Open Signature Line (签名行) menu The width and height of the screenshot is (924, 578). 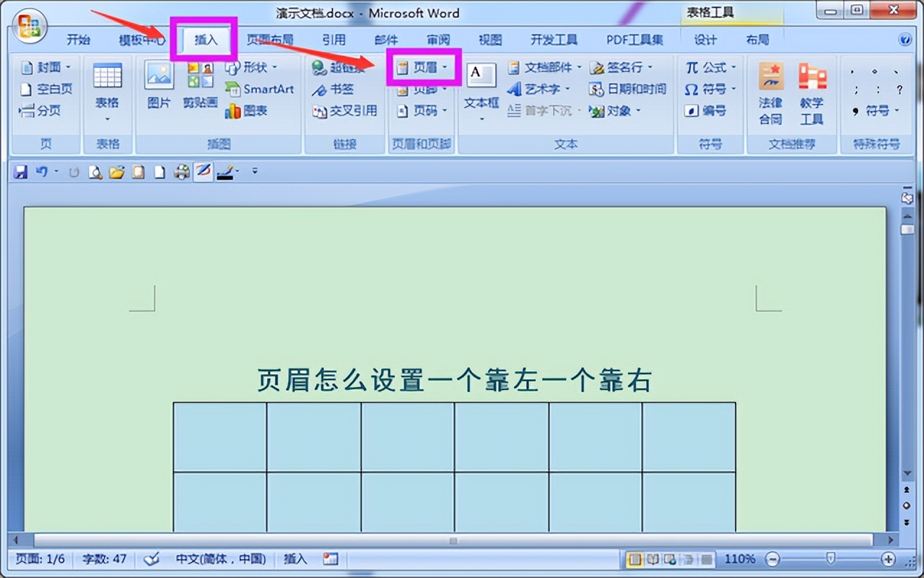pos(622,67)
